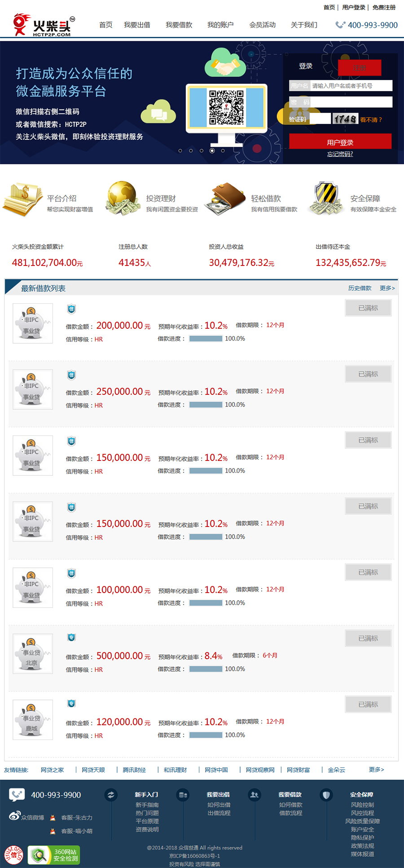This screenshot has width=404, height=868.
Task: Refresh the captcha via 看不清? link
Action: click(x=371, y=120)
